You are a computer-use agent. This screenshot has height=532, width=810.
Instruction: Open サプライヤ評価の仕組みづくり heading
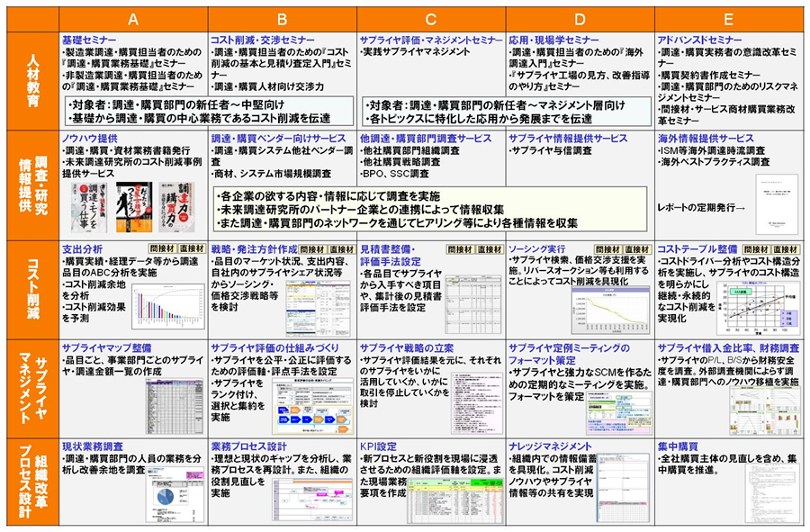(274, 348)
